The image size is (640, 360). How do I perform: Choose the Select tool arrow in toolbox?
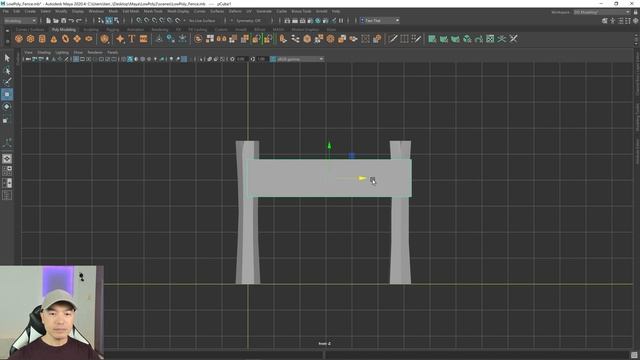(x=7, y=58)
